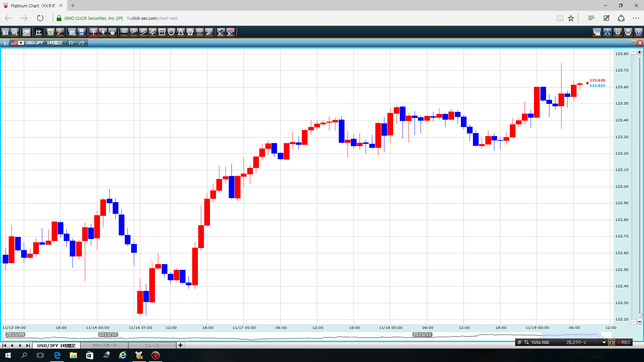Open the ローソク chart type dropdown
This screenshot has width=644, height=362.
coord(77,43)
